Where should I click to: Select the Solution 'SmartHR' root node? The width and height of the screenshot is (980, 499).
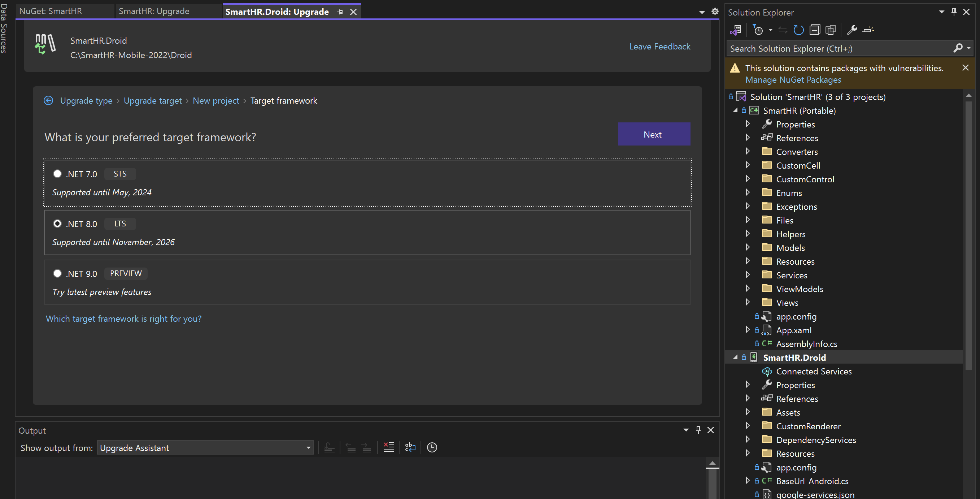click(x=818, y=97)
